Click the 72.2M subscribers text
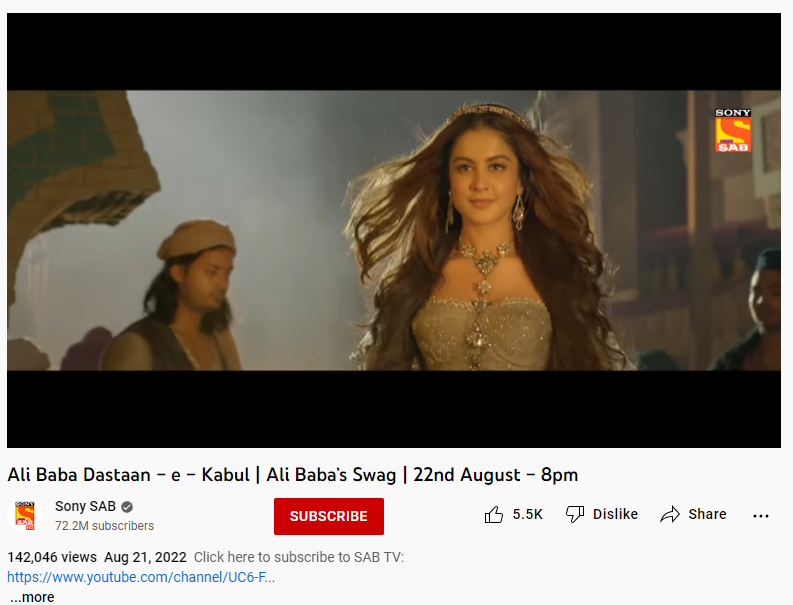This screenshot has height=605, width=793. coord(104,526)
